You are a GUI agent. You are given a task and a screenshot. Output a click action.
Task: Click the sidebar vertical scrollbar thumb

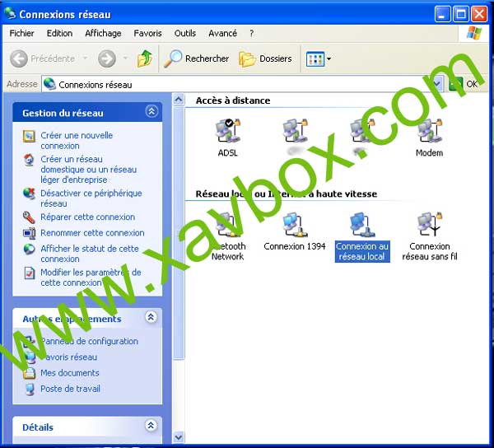179,233
